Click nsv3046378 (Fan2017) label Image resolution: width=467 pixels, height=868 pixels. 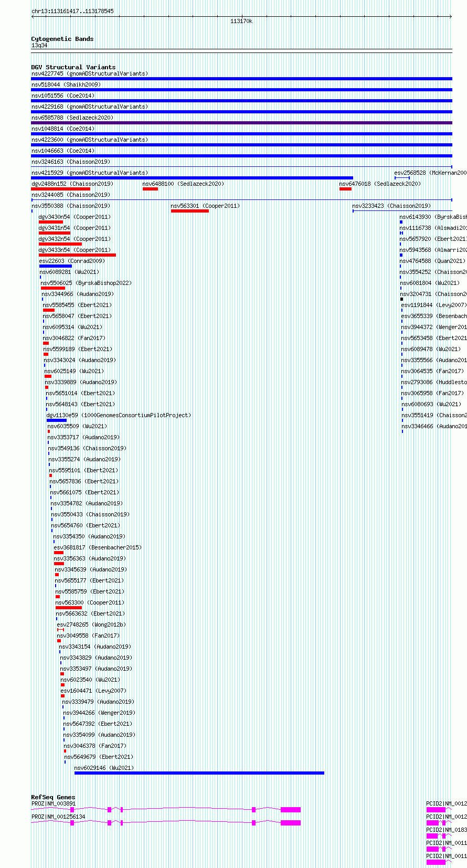[x=95, y=746]
